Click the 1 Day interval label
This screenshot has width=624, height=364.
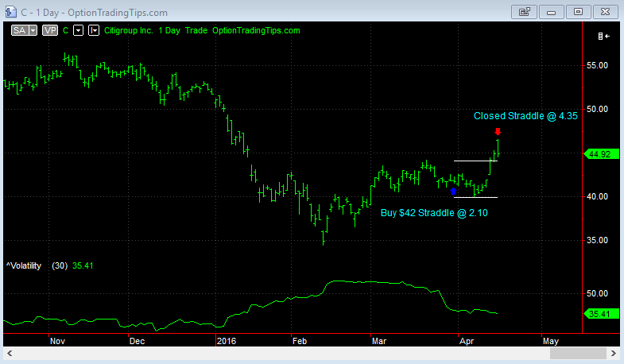pos(169,31)
